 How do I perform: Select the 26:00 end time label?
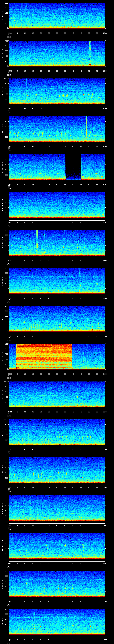[x=105, y=450]
